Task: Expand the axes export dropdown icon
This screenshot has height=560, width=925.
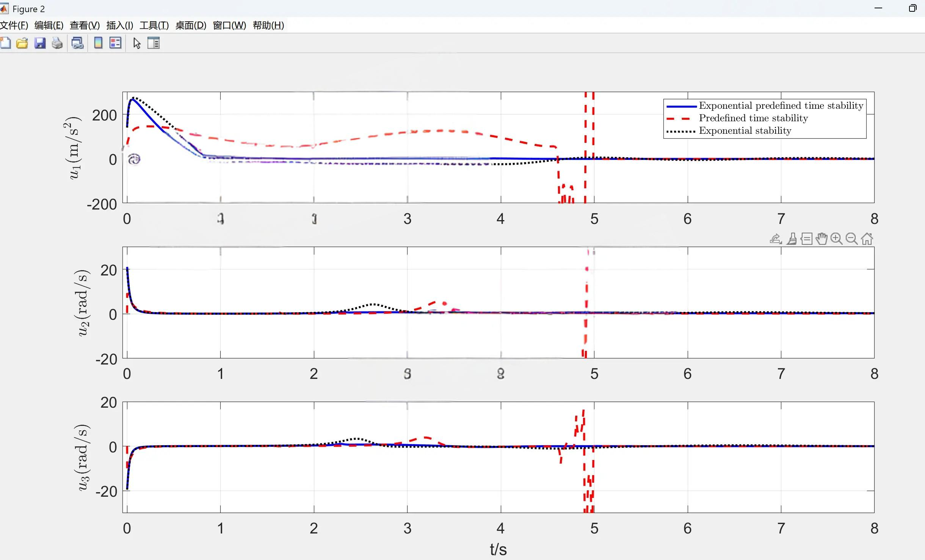Action: (x=776, y=239)
